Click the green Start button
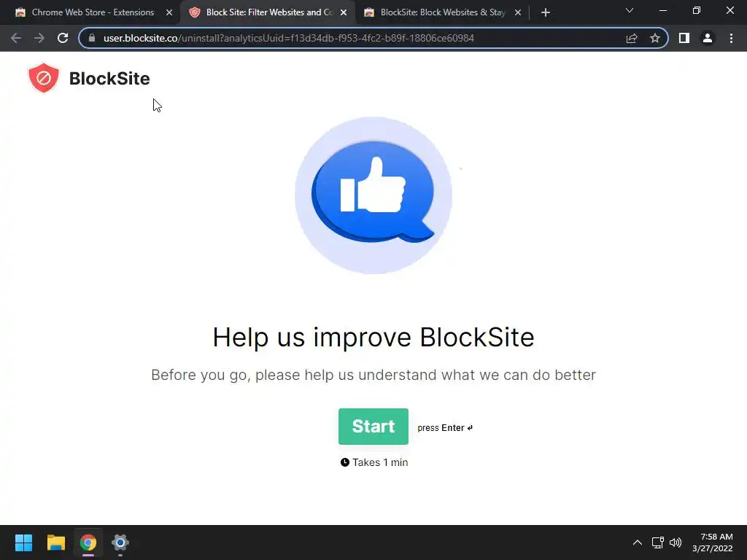 tap(373, 426)
